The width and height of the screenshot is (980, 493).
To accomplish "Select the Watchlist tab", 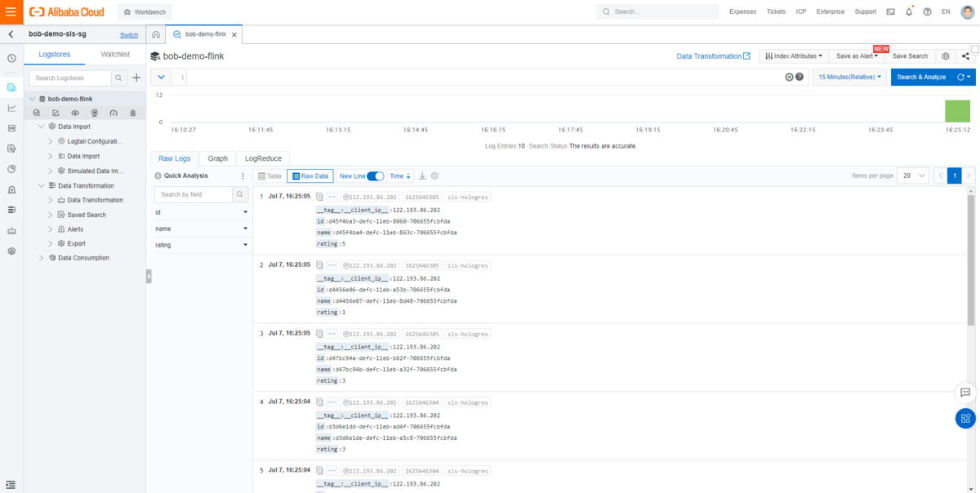I will pos(115,55).
